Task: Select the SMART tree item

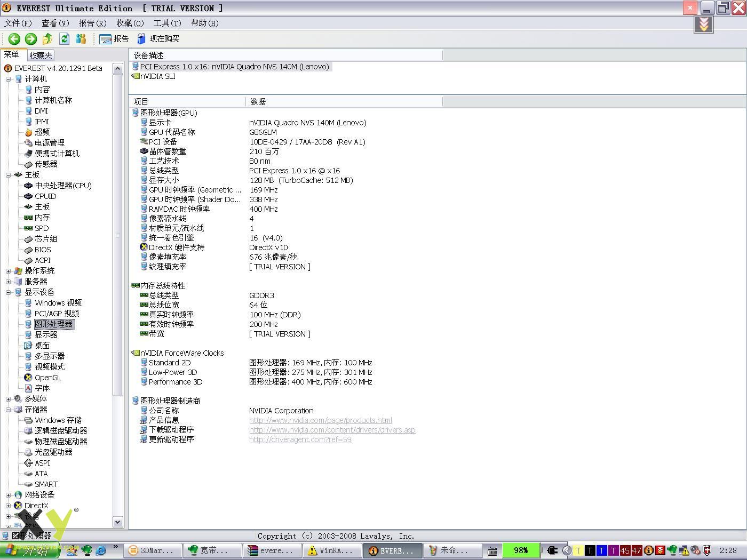Action: click(x=46, y=484)
